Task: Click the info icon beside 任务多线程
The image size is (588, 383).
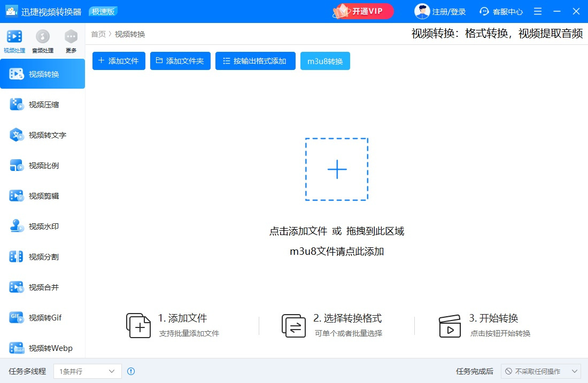Action: click(131, 371)
